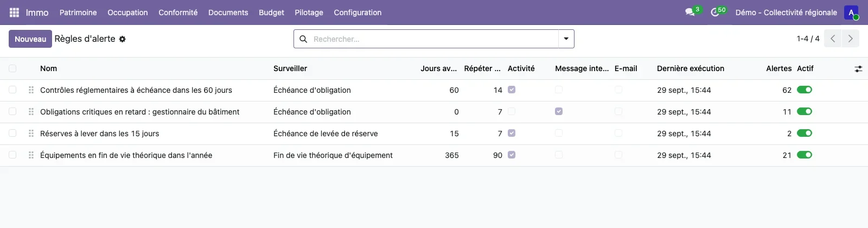This screenshot has height=228, width=868.
Task: Open 'Contrôles réglementaires à échéance dans les 60 jours'
Action: pyautogui.click(x=136, y=90)
